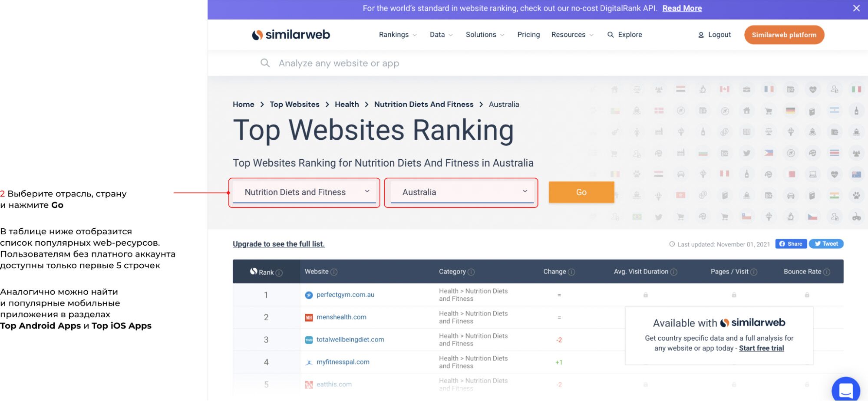Open the perfectgym.com.au website link
This screenshot has height=401, width=868.
[345, 295]
